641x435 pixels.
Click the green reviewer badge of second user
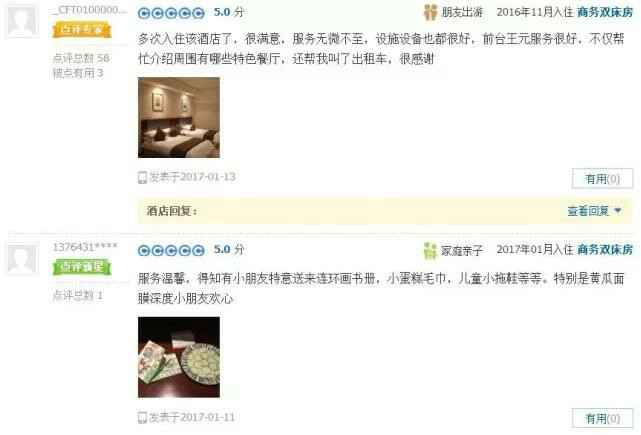(82, 267)
